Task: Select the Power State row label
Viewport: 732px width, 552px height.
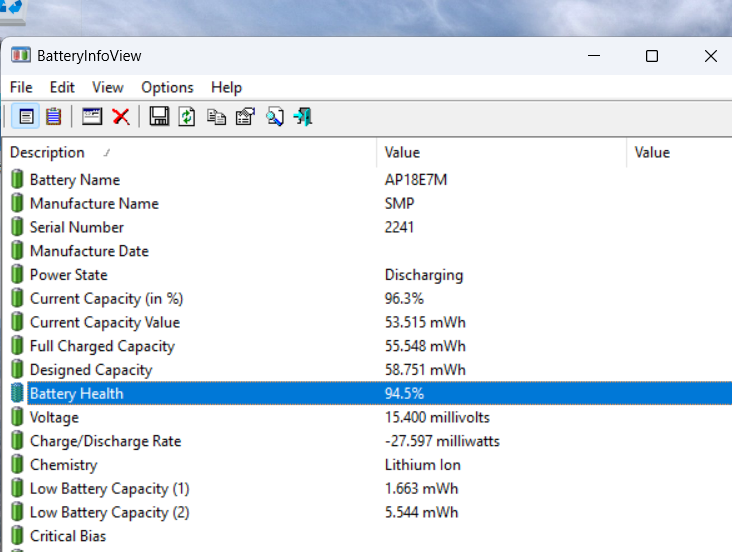Action: (x=69, y=275)
